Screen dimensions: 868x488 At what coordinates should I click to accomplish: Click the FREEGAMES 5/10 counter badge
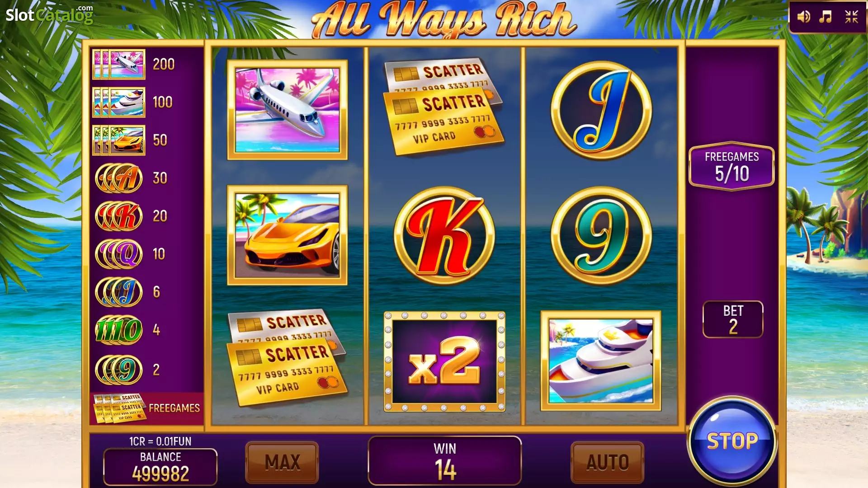point(731,166)
